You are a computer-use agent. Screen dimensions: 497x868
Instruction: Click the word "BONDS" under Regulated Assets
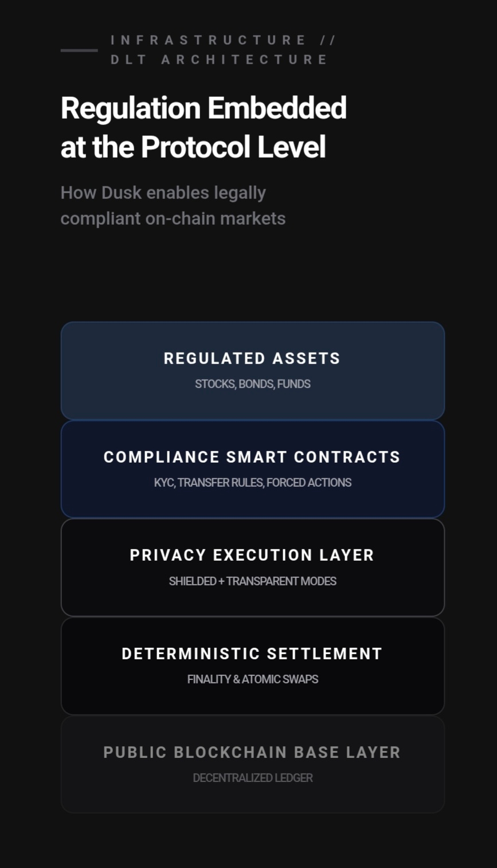pyautogui.click(x=256, y=384)
